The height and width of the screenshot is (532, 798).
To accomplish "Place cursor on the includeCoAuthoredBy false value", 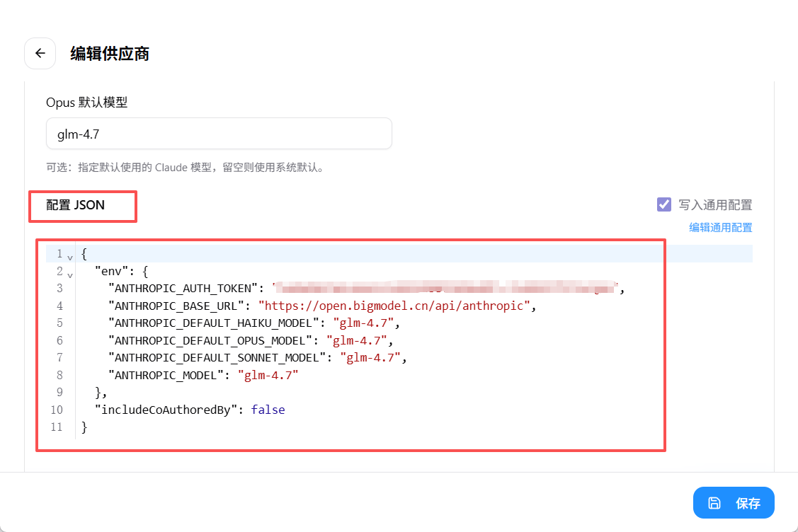I will (x=268, y=409).
